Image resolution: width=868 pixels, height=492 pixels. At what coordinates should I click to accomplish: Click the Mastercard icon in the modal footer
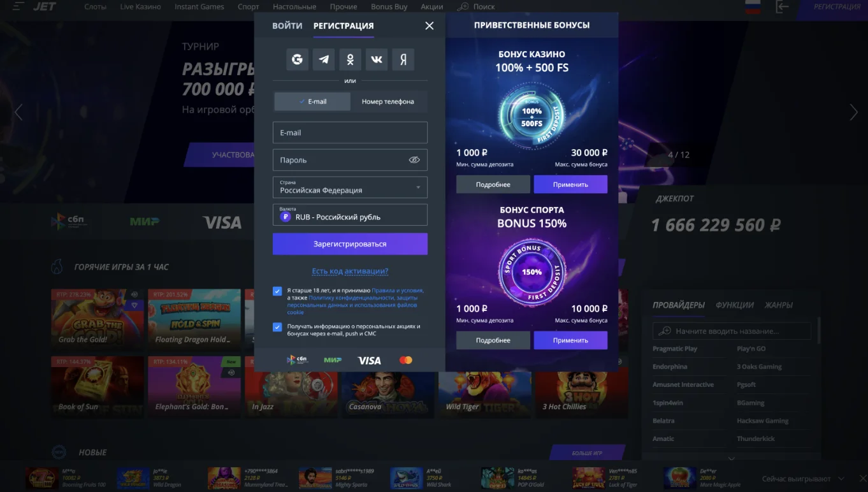[x=406, y=359]
